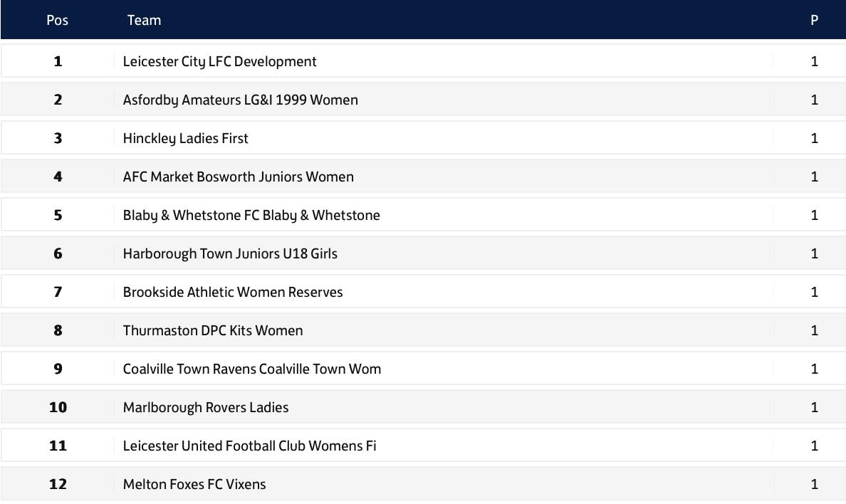Click Thurmaston DPC Kits Women
The image size is (846, 504).
pos(213,330)
